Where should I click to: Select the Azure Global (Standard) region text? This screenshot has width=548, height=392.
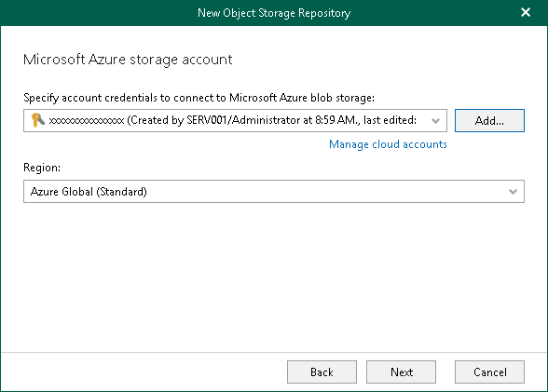[x=89, y=192]
